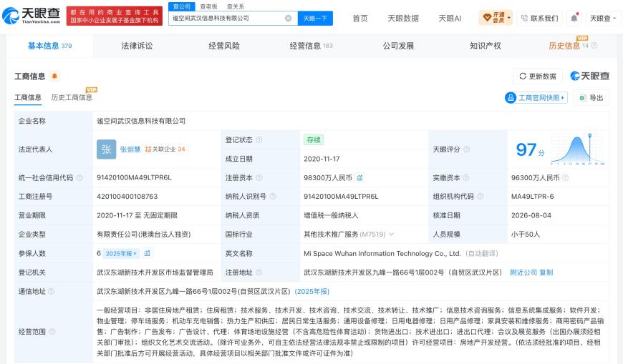623x364 pixels.
Task: Click the info icon after 96300万人民币
Action: coord(565,178)
